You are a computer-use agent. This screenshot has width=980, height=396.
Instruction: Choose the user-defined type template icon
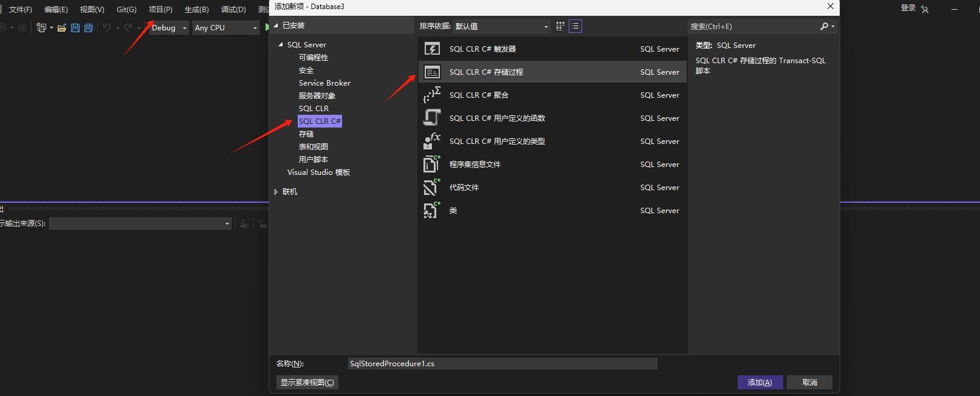[432, 142]
